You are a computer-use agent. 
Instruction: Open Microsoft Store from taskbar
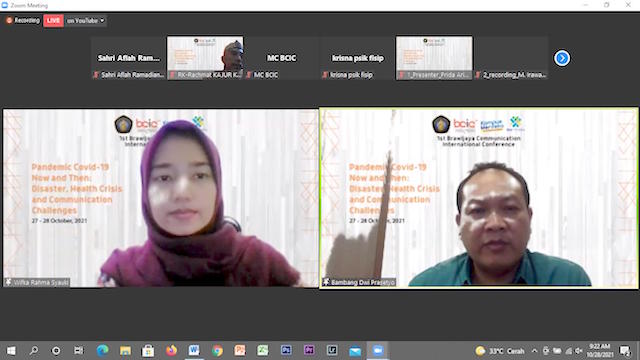tap(148, 351)
